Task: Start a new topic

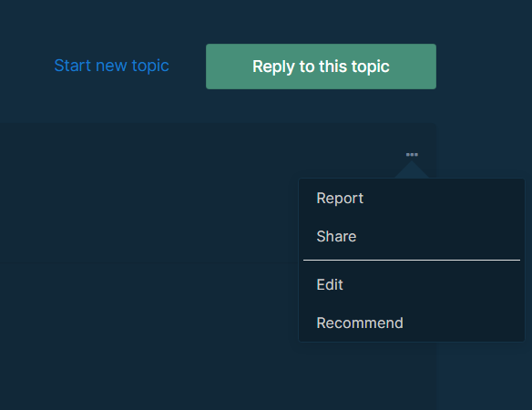Action: 112,66
